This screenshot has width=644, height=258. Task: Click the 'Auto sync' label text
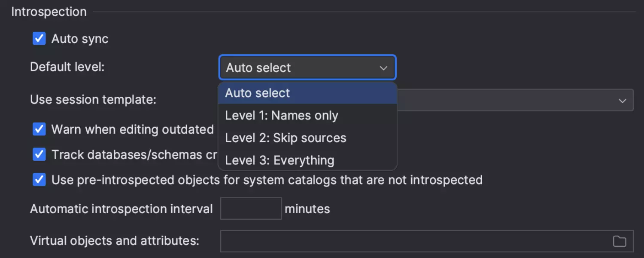[80, 39]
